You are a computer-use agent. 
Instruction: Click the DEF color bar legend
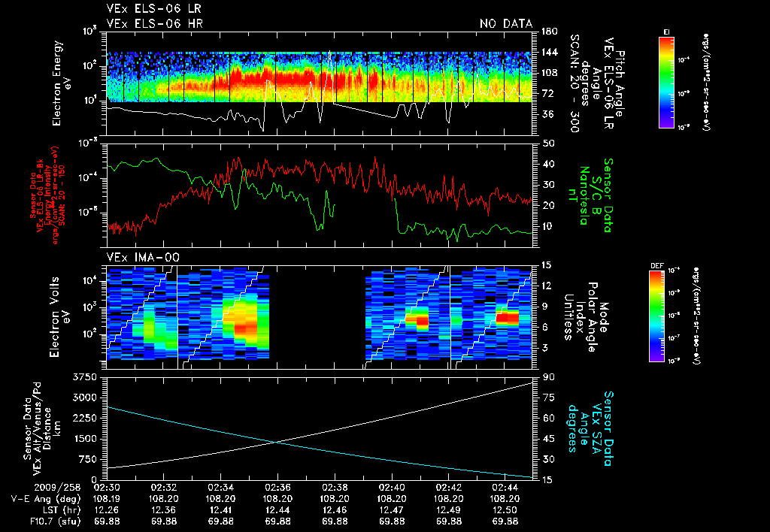(x=657, y=316)
